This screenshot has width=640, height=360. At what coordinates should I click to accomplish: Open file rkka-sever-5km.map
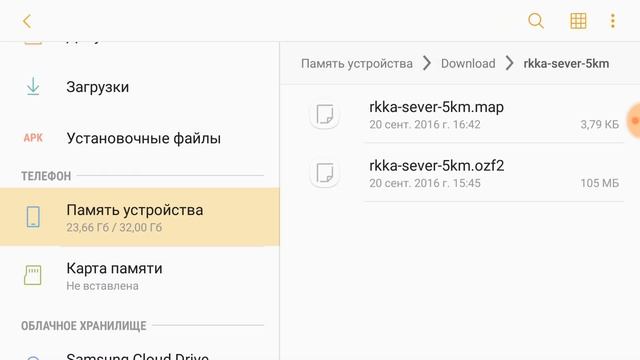tap(460, 115)
